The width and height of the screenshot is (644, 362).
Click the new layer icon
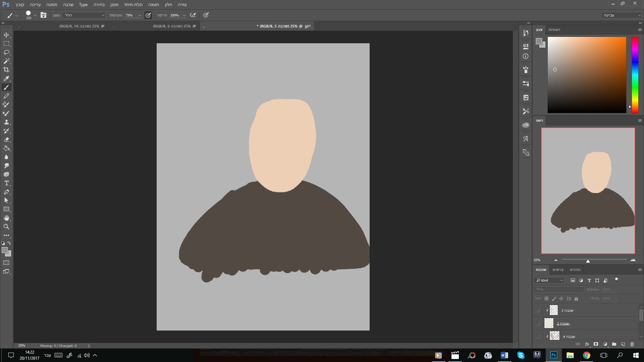(623, 344)
